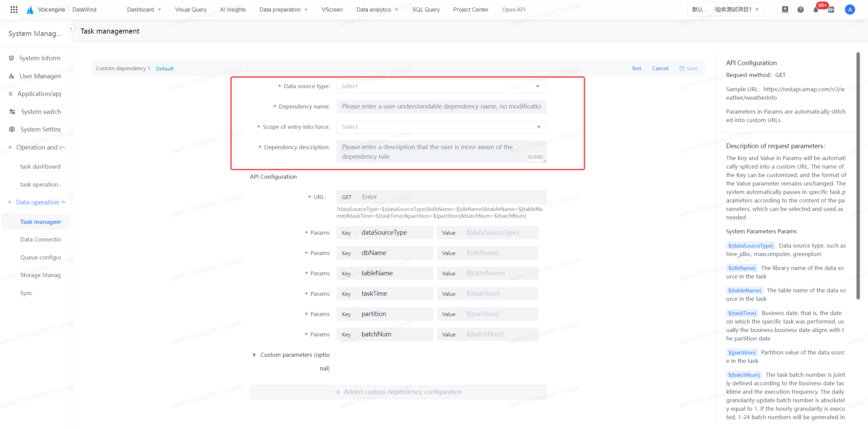Click the Save disk icon
Screen dimensions: 868x429
pyautogui.click(x=682, y=68)
